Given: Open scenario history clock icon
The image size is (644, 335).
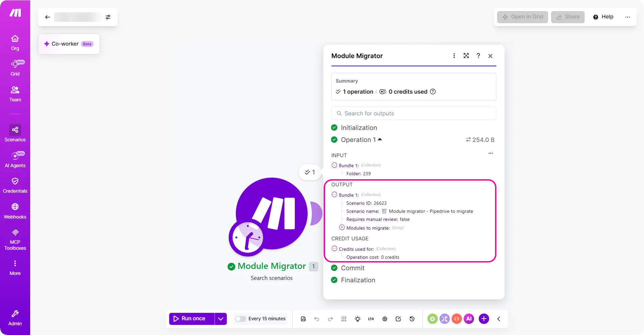Looking at the screenshot, I should pyautogui.click(x=412, y=319).
